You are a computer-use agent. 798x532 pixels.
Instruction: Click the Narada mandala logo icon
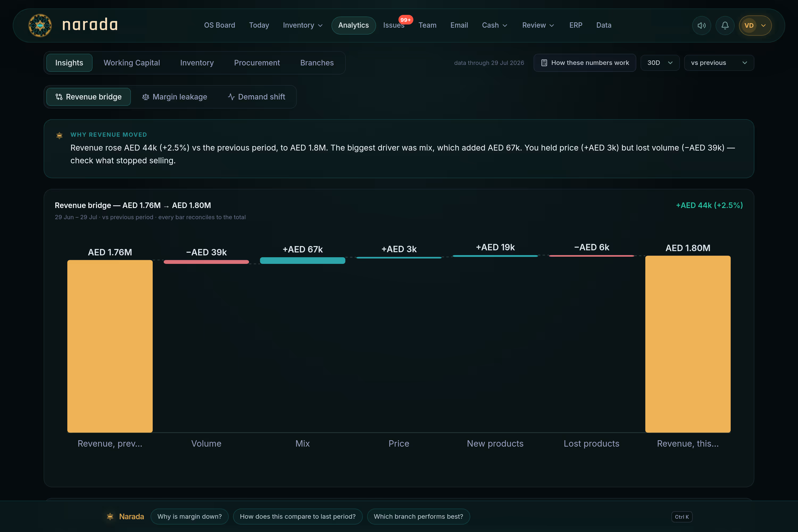pos(40,26)
